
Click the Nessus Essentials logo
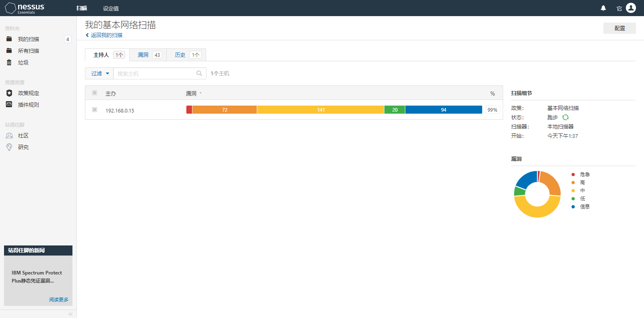(x=25, y=8)
